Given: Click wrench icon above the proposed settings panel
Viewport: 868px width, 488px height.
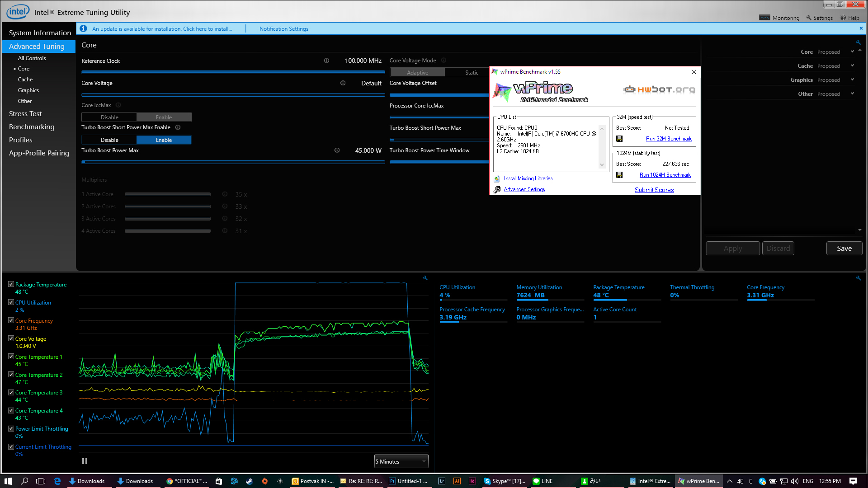Looking at the screenshot, I should (x=858, y=42).
